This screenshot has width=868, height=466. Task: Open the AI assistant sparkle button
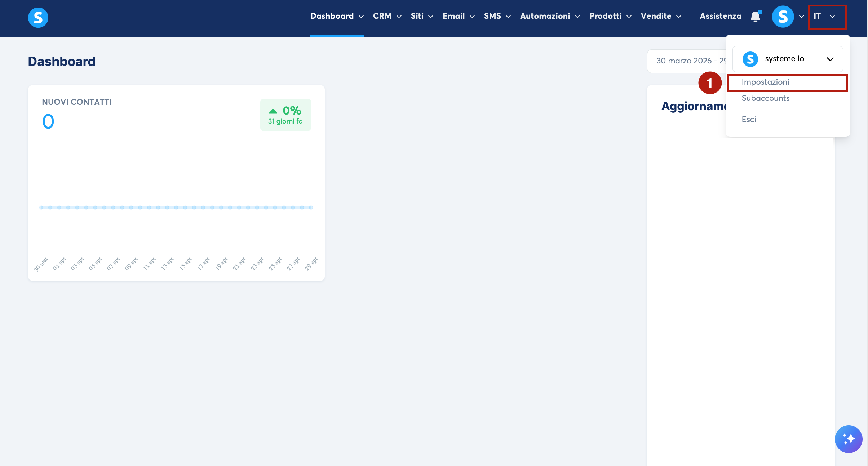[849, 439]
